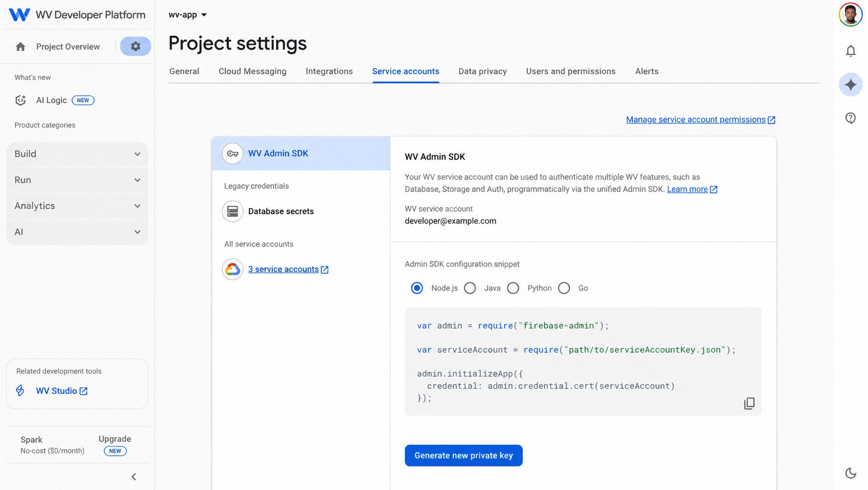Select the Service accounts tab
868x490 pixels.
coord(405,71)
